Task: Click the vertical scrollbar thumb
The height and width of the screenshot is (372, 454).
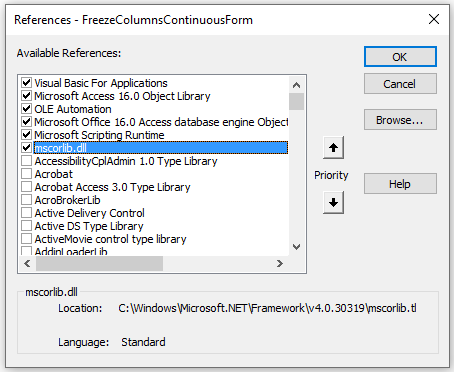Action: [296, 101]
